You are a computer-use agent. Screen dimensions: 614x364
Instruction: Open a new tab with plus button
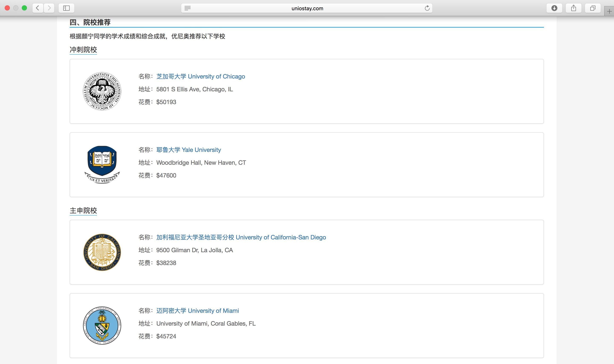click(x=609, y=11)
